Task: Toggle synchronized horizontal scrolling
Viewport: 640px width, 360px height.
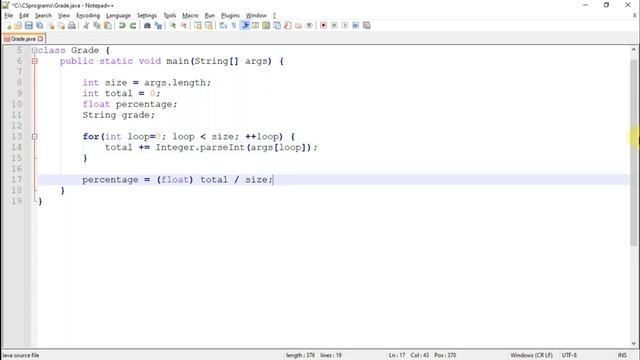Action: [209, 25]
